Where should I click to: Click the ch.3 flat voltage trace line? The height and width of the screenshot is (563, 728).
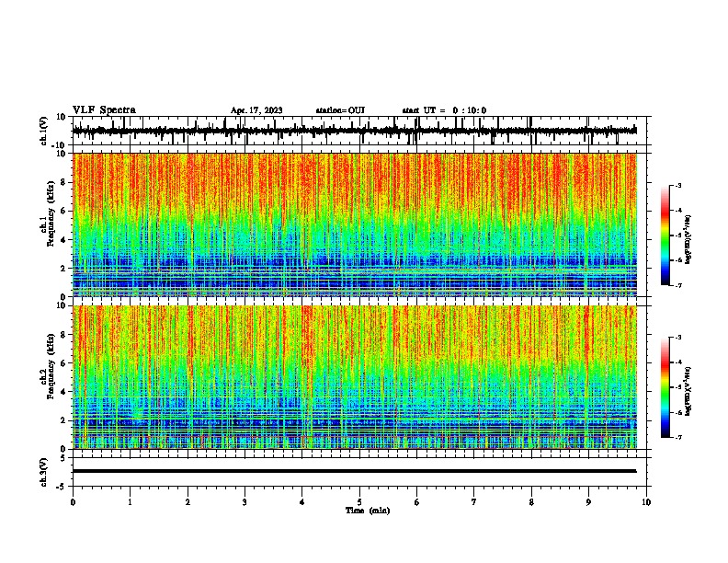tap(355, 471)
